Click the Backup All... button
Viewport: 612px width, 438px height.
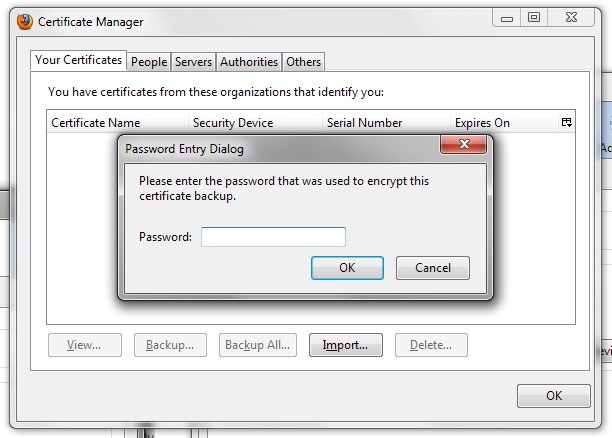[257, 345]
